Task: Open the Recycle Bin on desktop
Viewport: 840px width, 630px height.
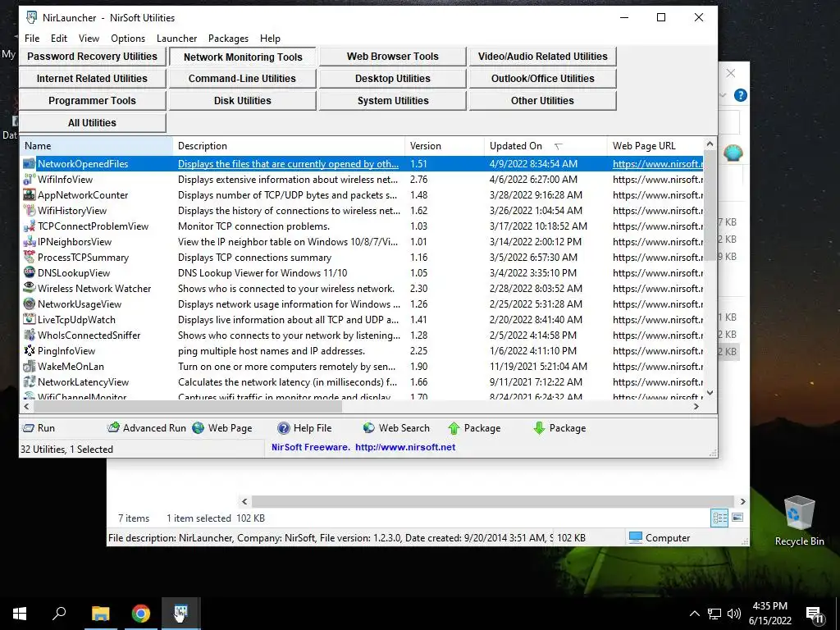Action: click(799, 521)
